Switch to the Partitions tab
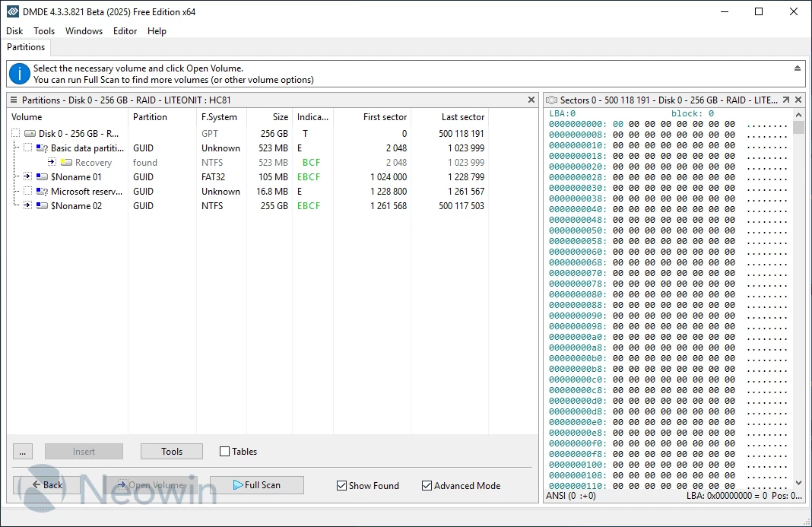Screen dimensions: 812x527 [26, 47]
